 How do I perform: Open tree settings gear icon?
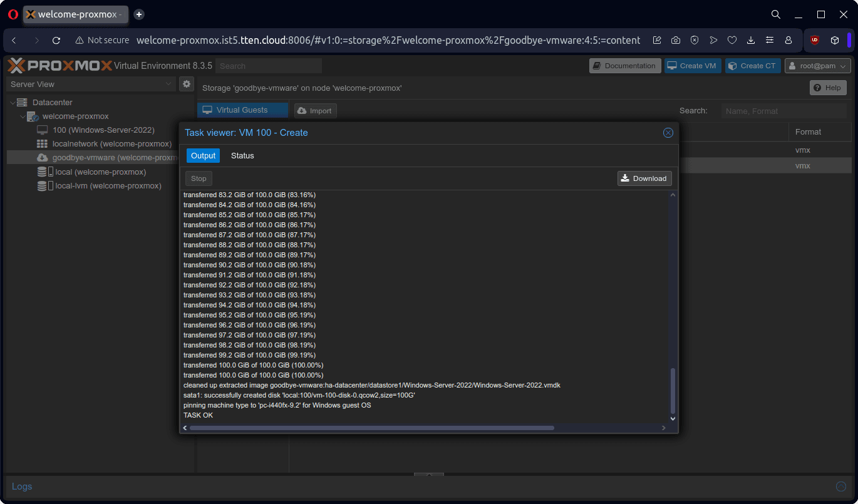coord(186,84)
